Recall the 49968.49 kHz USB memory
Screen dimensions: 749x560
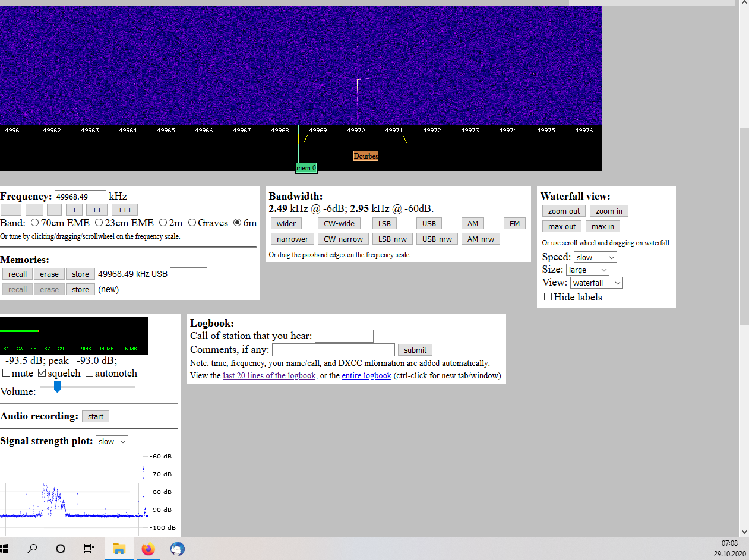pos(17,274)
